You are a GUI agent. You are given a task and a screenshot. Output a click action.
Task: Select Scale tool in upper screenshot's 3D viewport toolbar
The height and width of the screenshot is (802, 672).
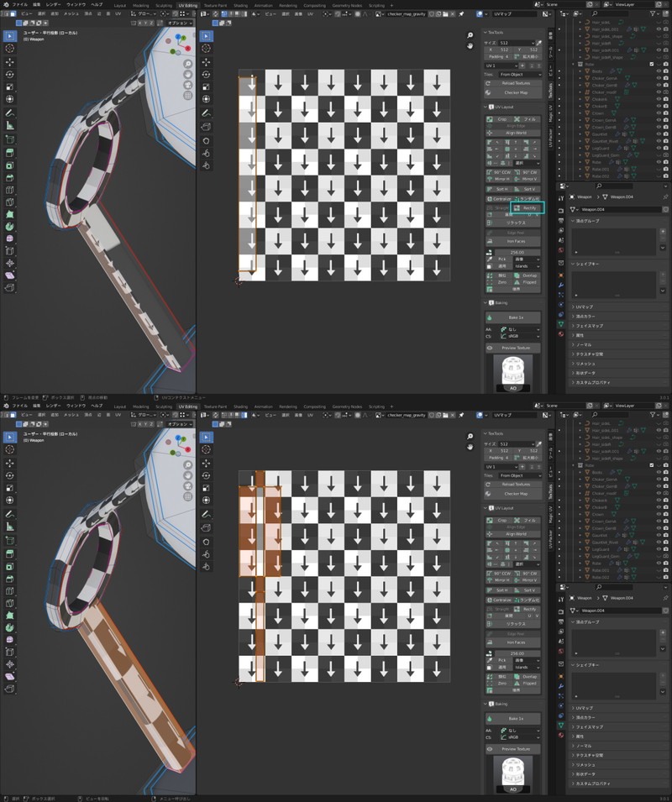pyautogui.click(x=10, y=87)
